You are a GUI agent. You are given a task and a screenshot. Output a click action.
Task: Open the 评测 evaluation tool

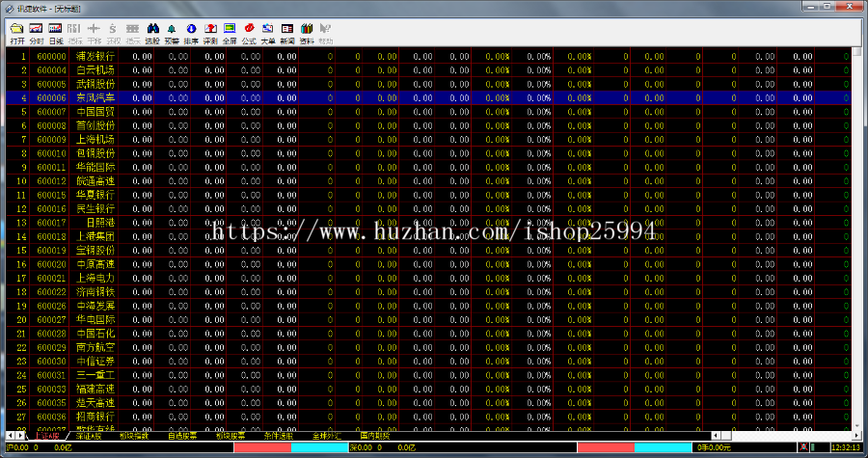tap(210, 34)
